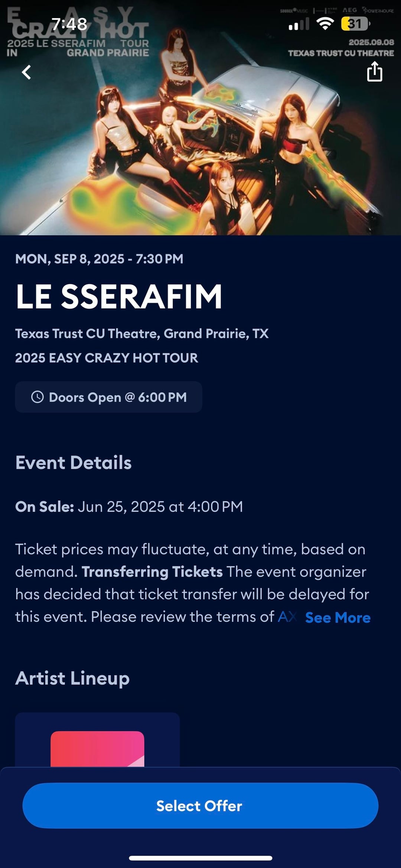Tap the pink artist image icon
The height and width of the screenshot is (868, 401).
tap(97, 748)
